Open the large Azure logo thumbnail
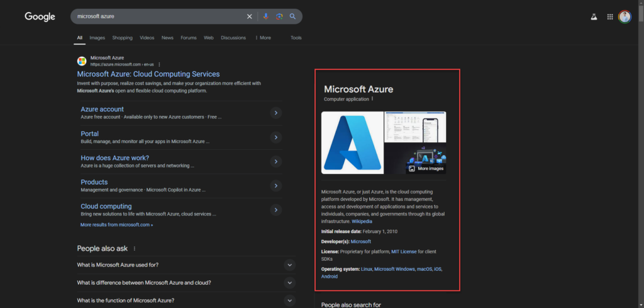The width and height of the screenshot is (644, 308). pyautogui.click(x=352, y=143)
